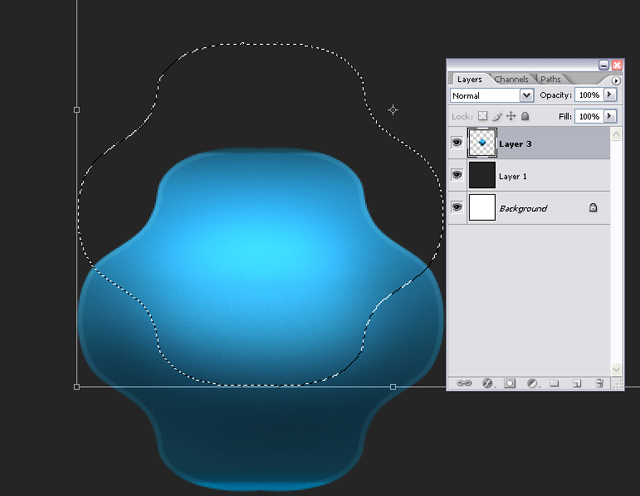Screen dimensions: 640x496
Task: Click the Opacity 100% field
Action: pos(589,95)
